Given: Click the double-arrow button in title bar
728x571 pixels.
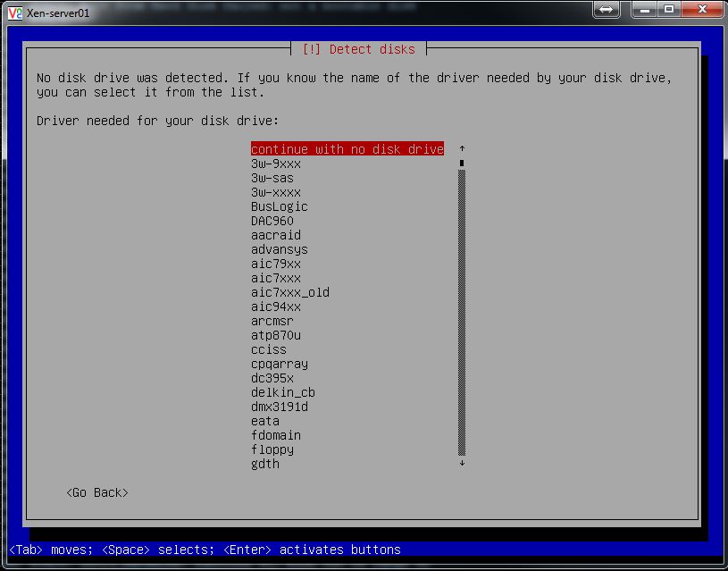Looking at the screenshot, I should tap(605, 10).
